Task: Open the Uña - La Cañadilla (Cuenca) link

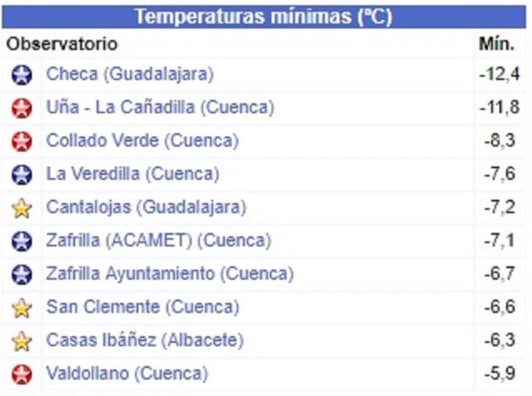Action: (x=160, y=107)
